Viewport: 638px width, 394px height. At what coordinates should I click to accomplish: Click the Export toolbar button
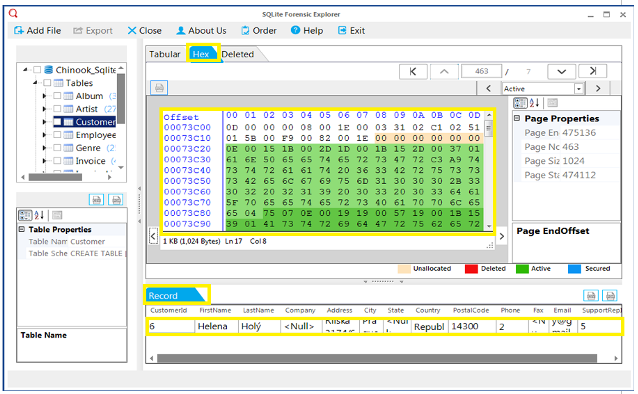point(93,31)
